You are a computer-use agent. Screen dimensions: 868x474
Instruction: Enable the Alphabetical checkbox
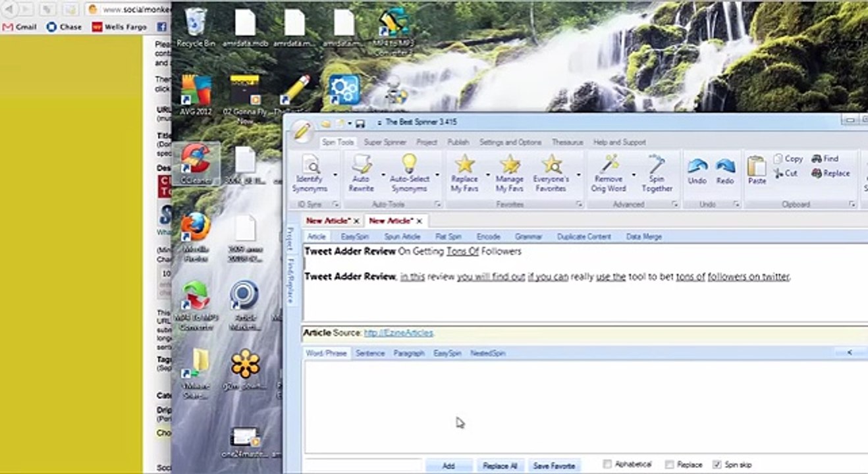[607, 464]
